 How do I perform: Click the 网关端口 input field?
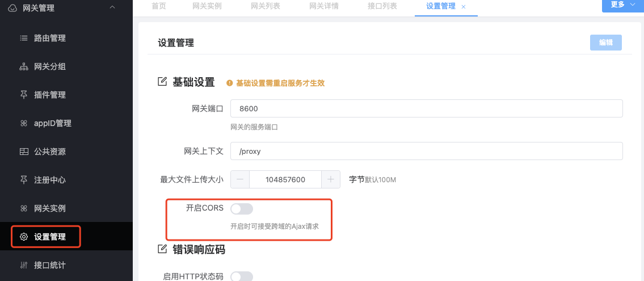click(427, 108)
